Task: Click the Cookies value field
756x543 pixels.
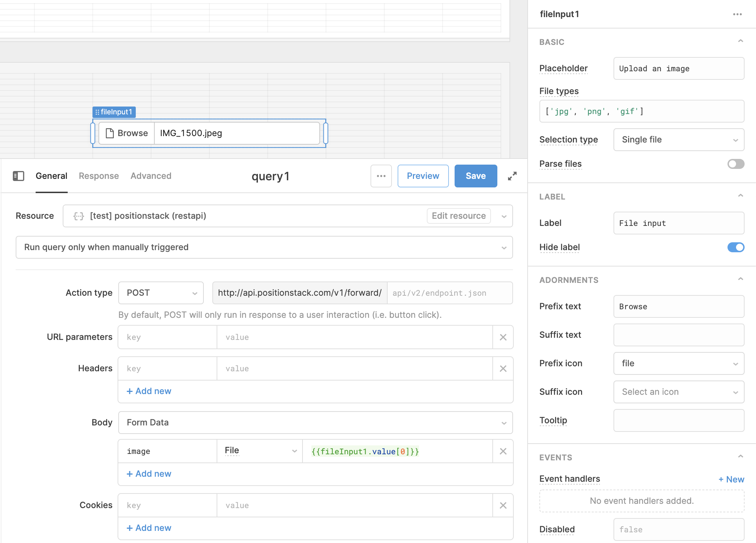Action: (355, 505)
